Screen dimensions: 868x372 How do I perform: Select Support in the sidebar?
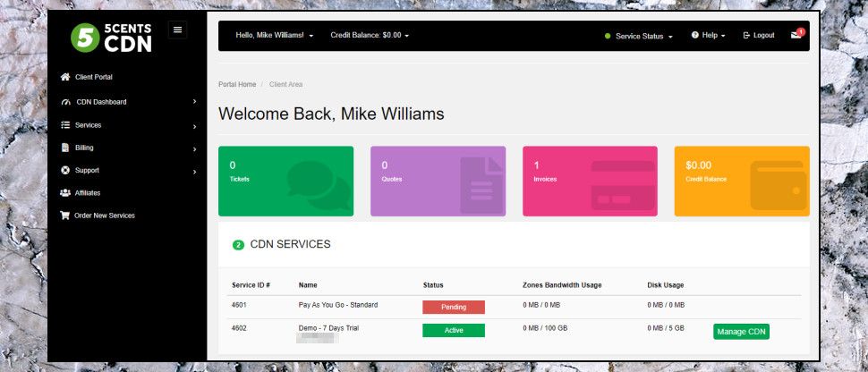[87, 171]
